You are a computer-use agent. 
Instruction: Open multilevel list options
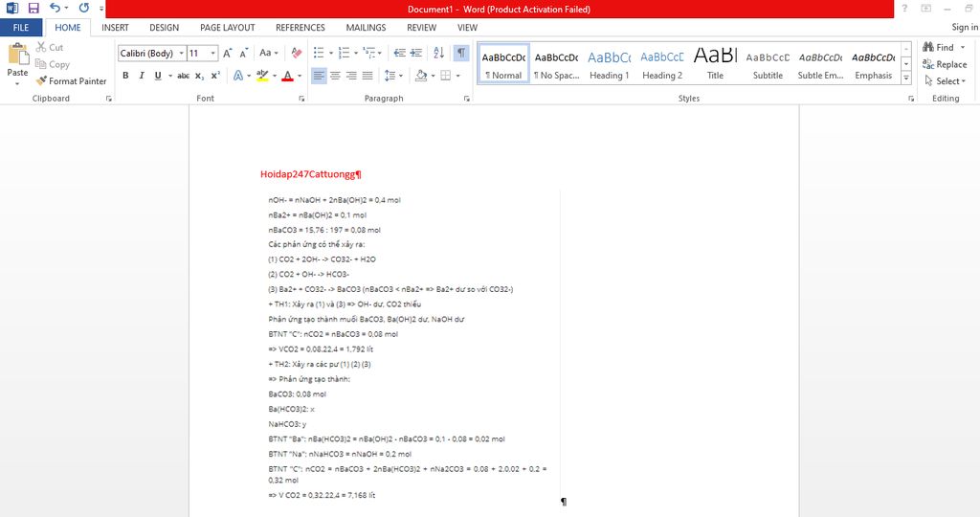[369, 54]
